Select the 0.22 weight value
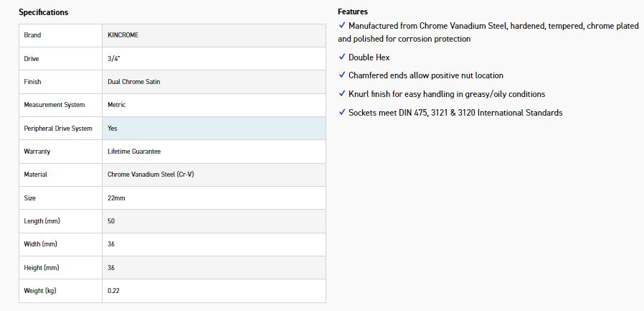This screenshot has height=311, width=644. [113, 291]
